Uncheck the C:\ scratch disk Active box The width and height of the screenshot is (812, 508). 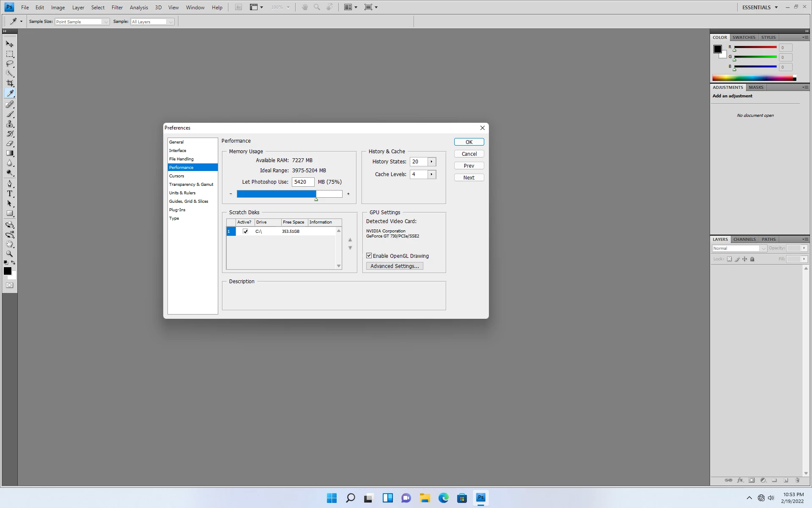click(245, 232)
